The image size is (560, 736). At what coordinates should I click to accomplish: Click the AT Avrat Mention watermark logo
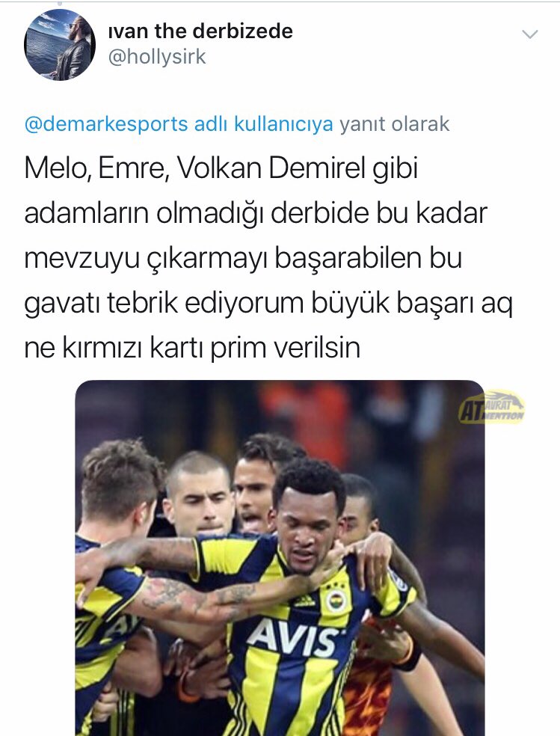(x=491, y=407)
